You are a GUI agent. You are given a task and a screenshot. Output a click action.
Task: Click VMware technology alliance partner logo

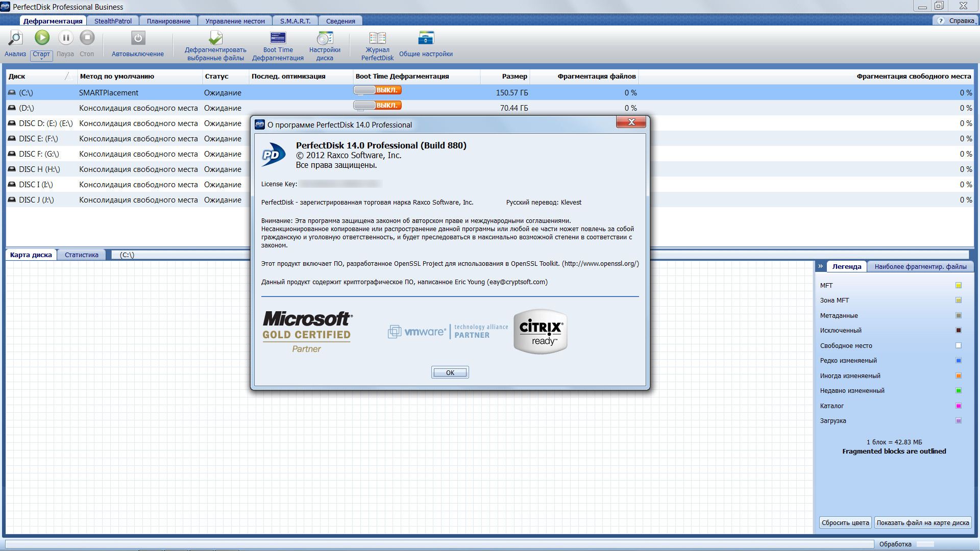point(448,332)
